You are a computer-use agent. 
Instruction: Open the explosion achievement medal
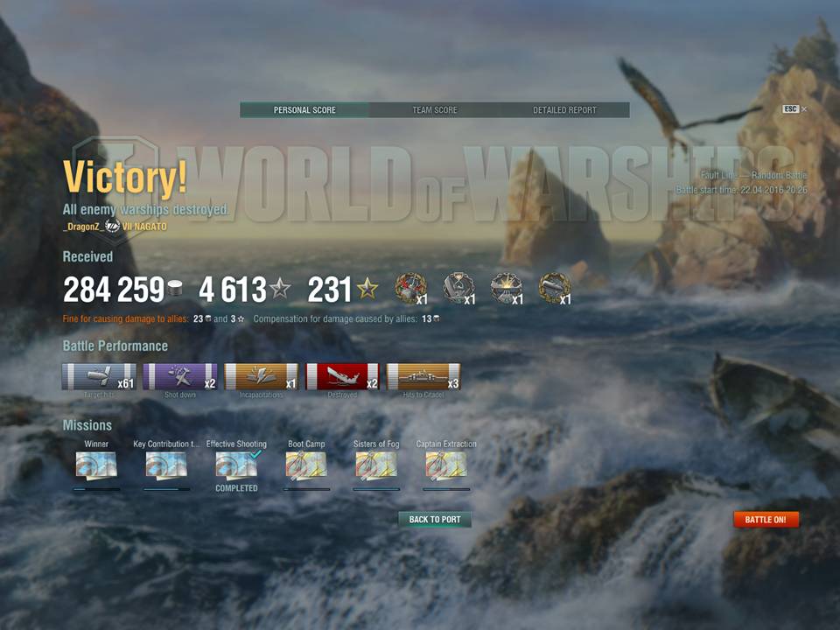click(x=507, y=288)
